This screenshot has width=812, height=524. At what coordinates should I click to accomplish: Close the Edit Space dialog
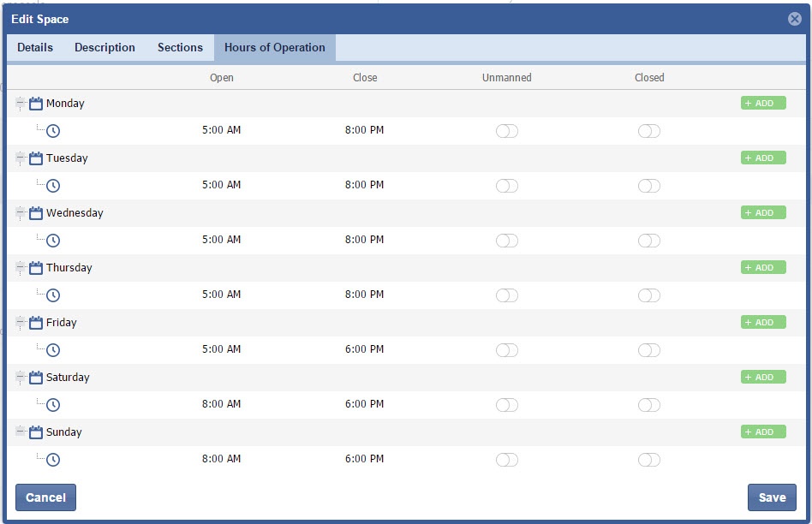(794, 19)
